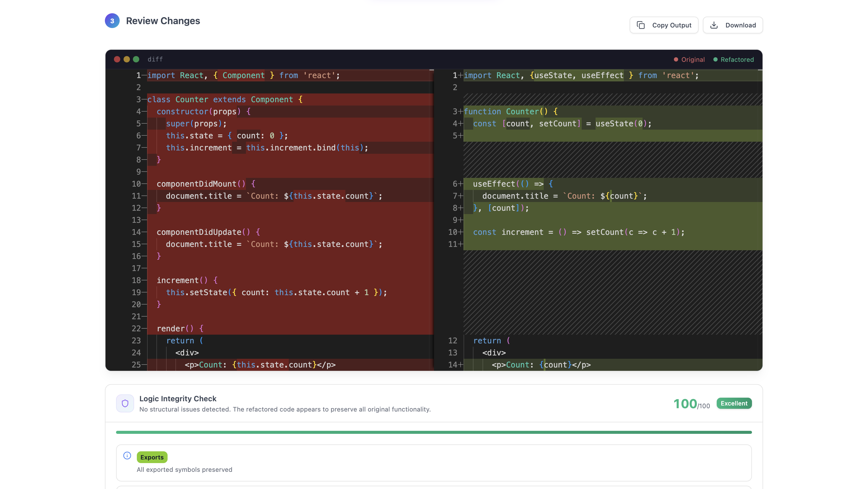Click the red traffic light in diff window
Viewport: 868px width, 489px height.
point(117,59)
